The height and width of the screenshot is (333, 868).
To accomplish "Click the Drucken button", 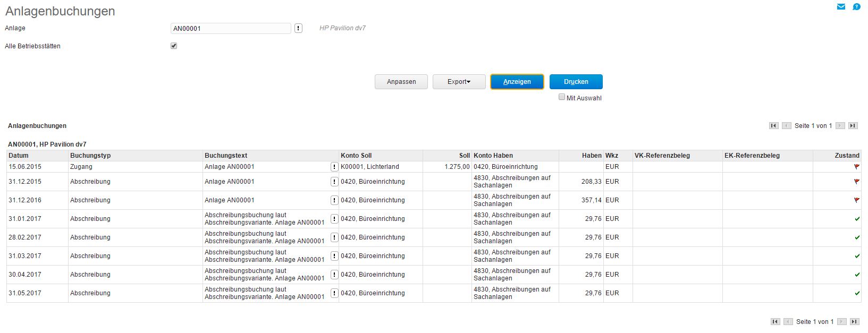I will tap(576, 82).
